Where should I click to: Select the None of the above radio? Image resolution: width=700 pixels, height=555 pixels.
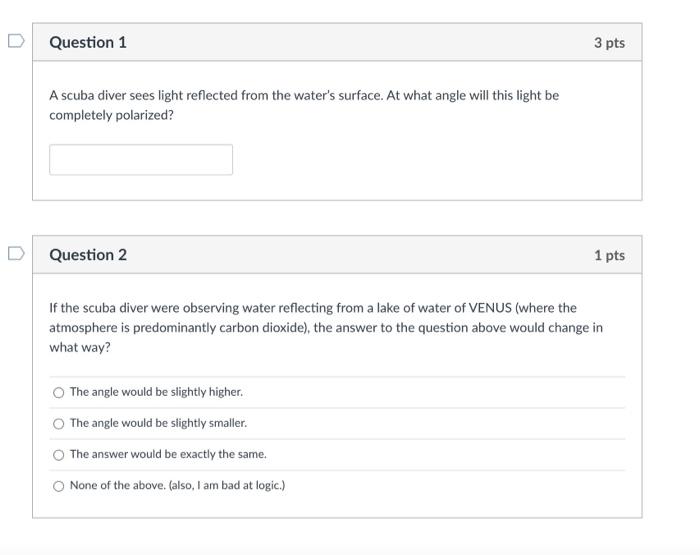pos(58,486)
